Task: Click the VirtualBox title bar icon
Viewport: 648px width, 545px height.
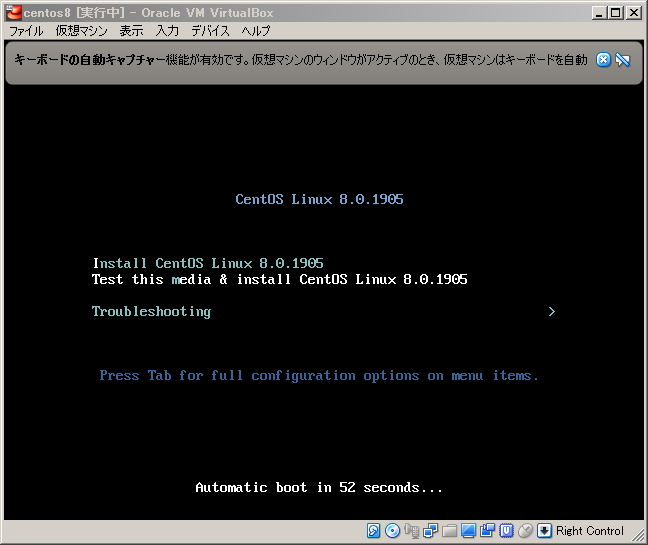Action: [14, 13]
